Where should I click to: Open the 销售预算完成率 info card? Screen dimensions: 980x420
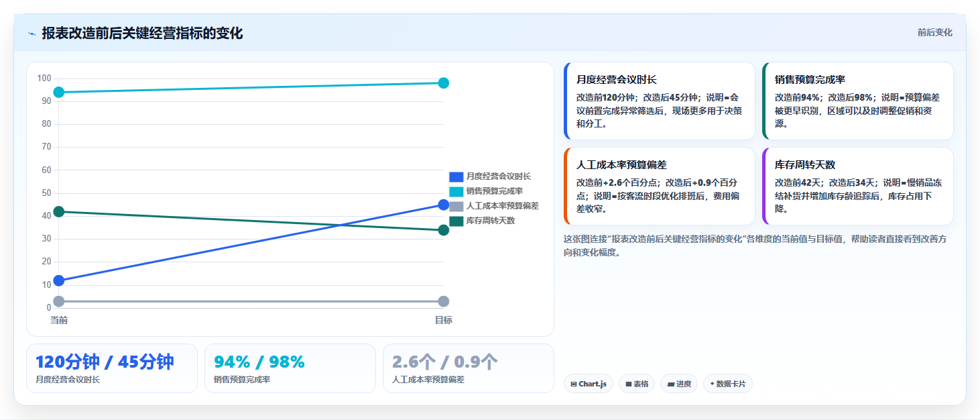point(858,101)
